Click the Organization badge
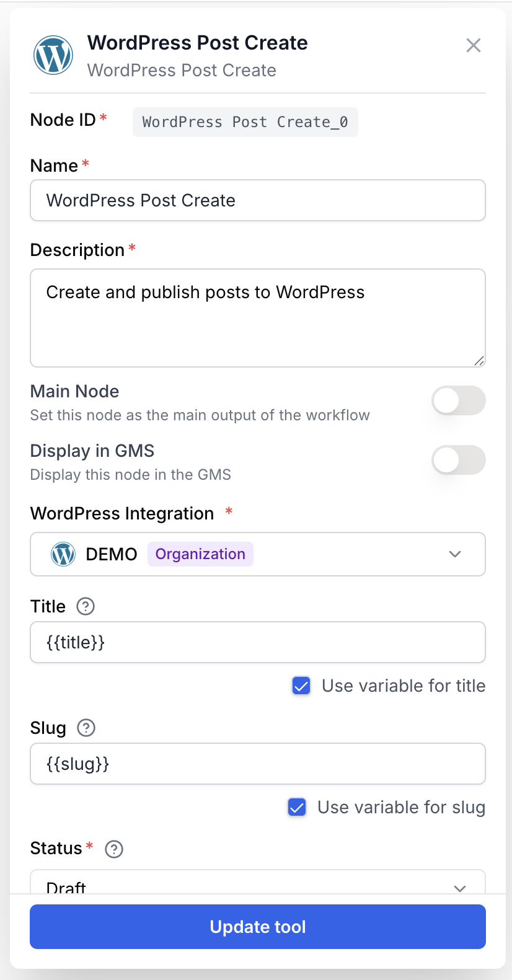Image resolution: width=512 pixels, height=980 pixels. click(x=200, y=554)
